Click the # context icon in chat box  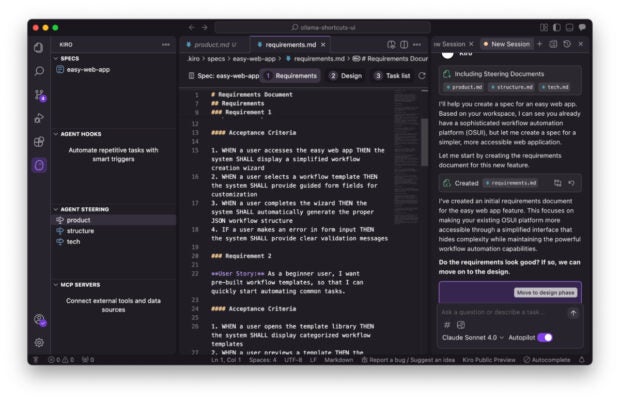(x=447, y=325)
